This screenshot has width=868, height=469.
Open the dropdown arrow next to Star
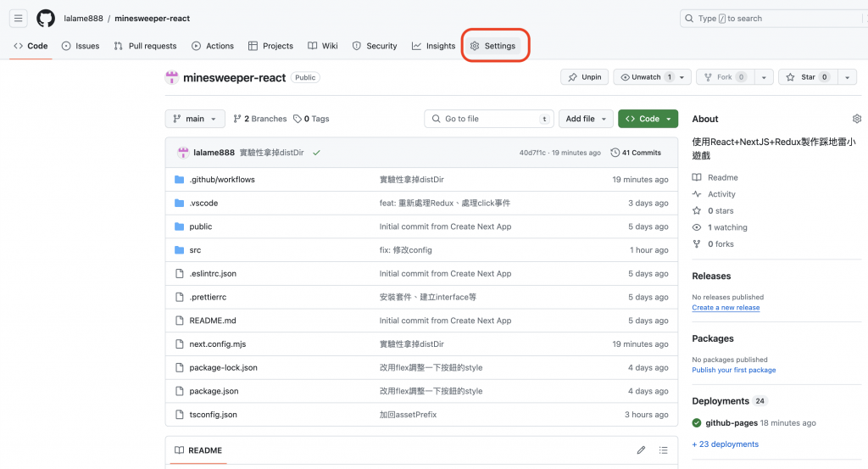[x=848, y=77]
